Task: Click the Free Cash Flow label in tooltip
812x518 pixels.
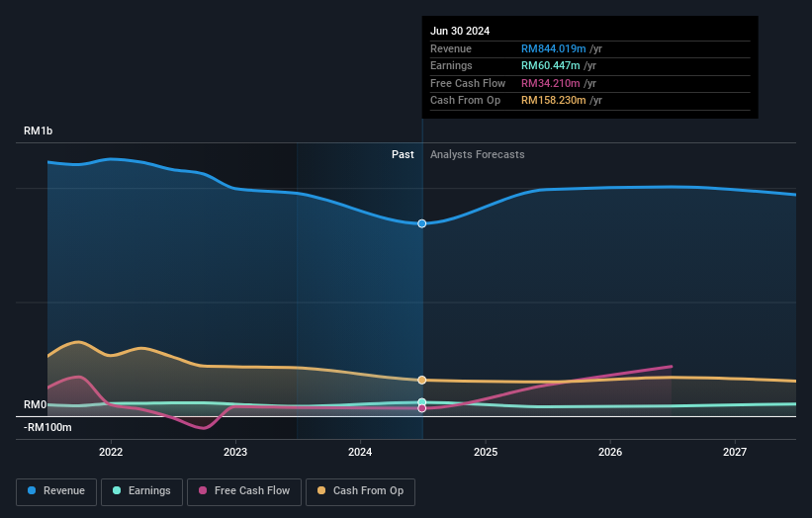Action: point(468,83)
